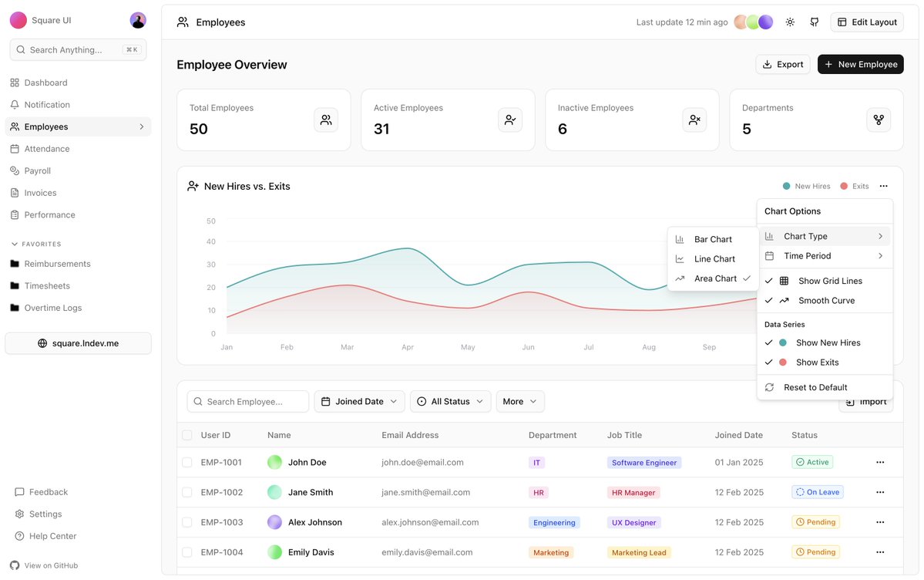Focus the Search Employee field
The image size is (924, 580).
coord(248,401)
